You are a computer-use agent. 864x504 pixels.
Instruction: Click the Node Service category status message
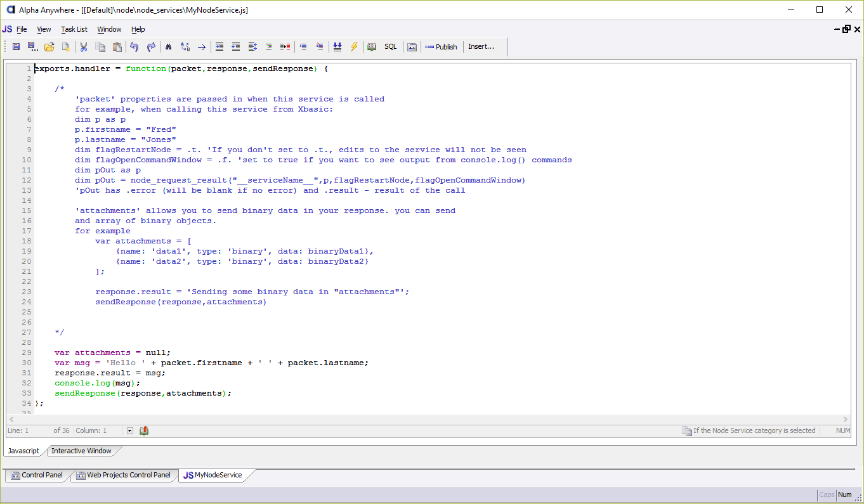[x=749, y=430]
